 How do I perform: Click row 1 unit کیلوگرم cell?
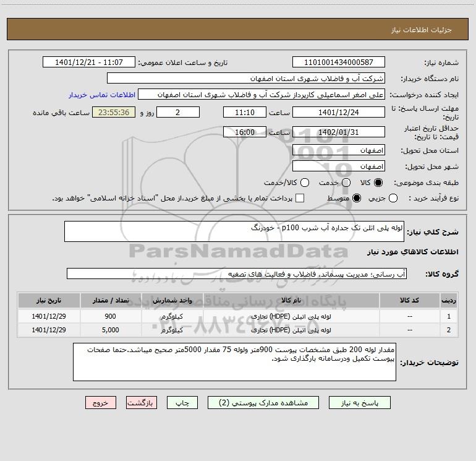[x=172, y=316]
